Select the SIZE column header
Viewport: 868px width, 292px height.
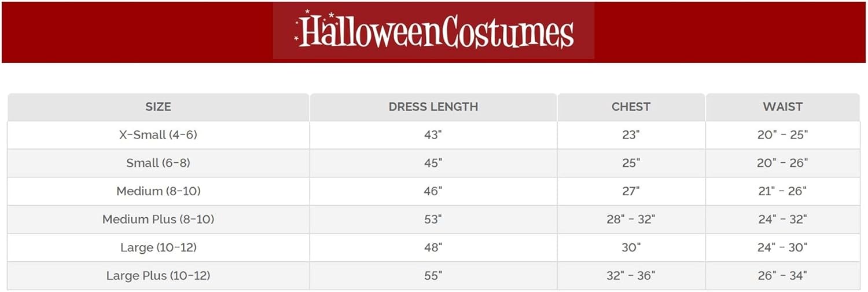(158, 107)
